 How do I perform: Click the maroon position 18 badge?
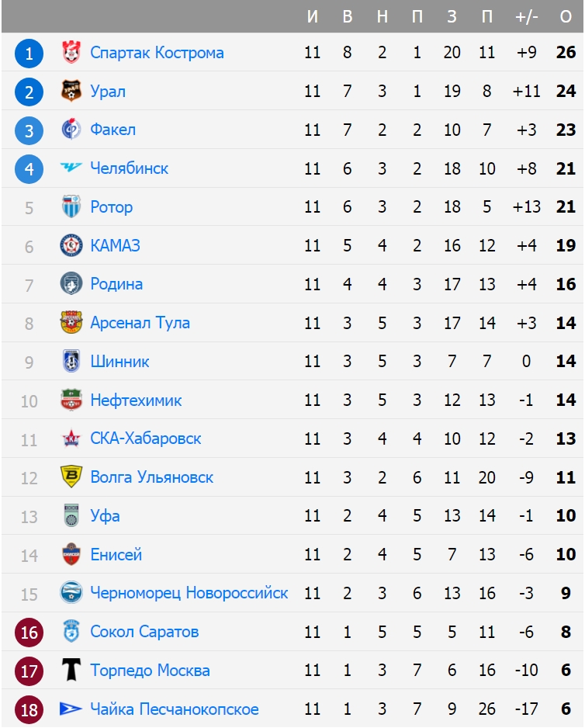(29, 709)
